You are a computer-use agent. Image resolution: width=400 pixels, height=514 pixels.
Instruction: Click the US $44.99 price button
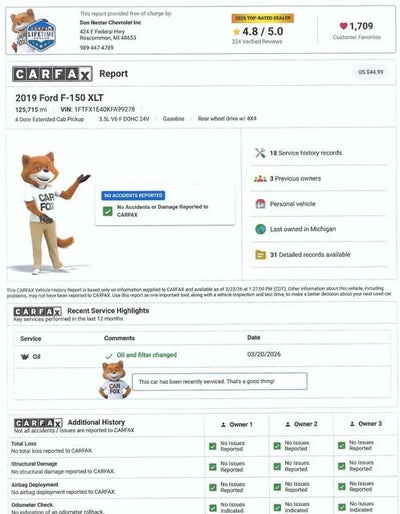[x=370, y=72]
